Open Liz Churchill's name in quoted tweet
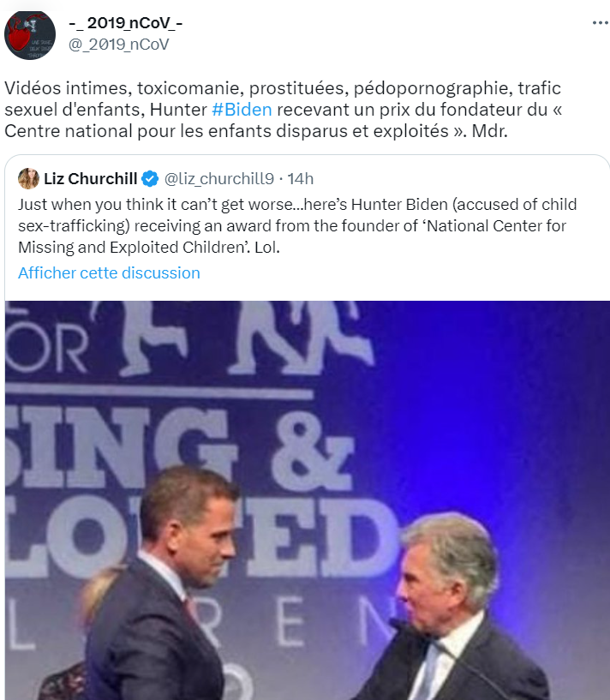 [90, 179]
